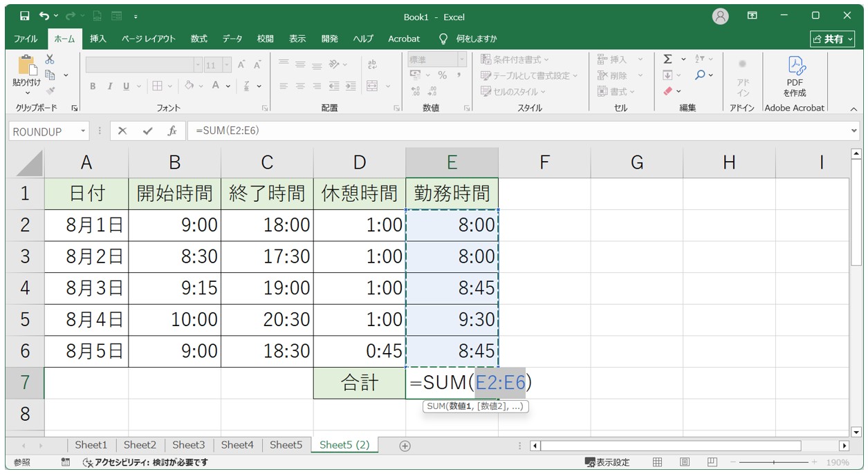Click the merge and center icon
The width and height of the screenshot is (868, 474).
click(372, 86)
